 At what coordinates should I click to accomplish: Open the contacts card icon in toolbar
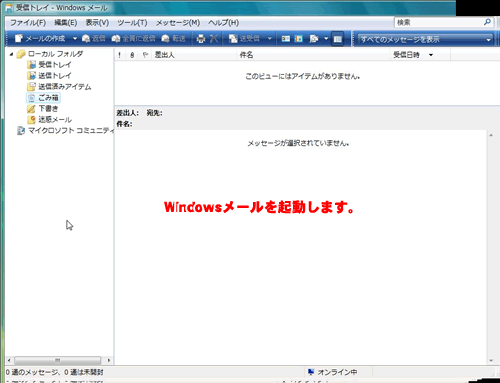(286, 39)
